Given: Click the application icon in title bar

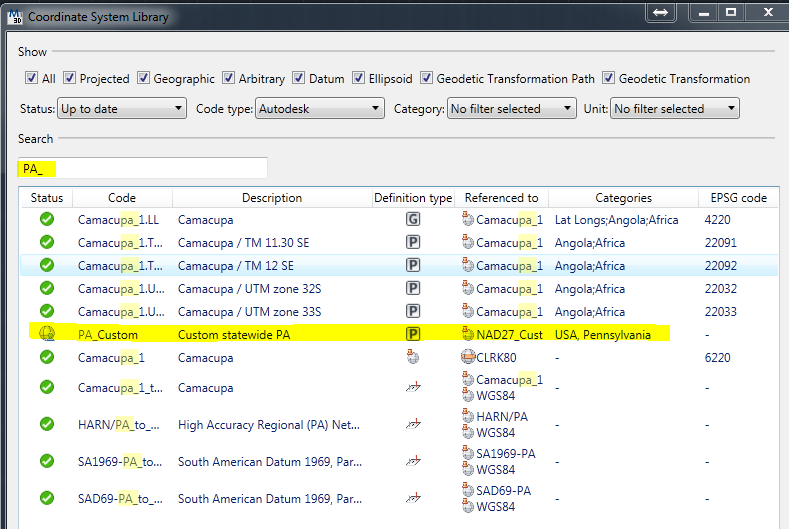Looking at the screenshot, I should [13, 16].
